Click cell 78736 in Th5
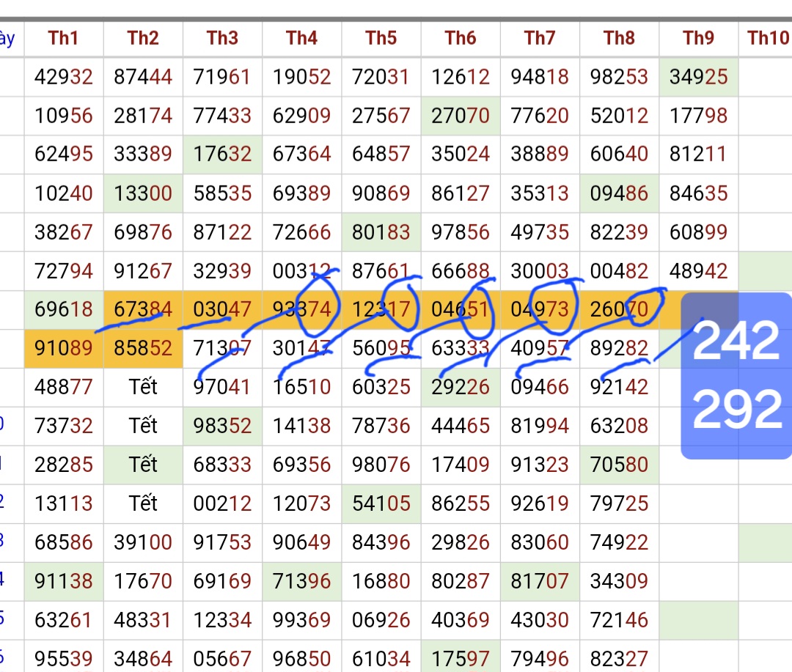The height and width of the screenshot is (672, 792). coord(381,426)
